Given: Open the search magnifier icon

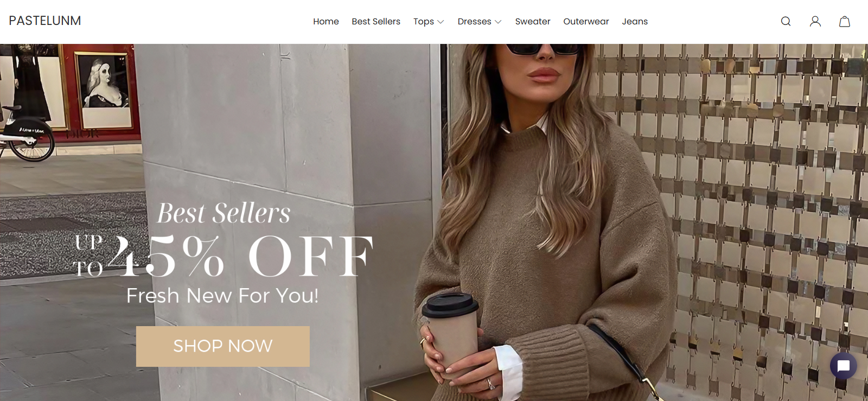Looking at the screenshot, I should [x=786, y=21].
